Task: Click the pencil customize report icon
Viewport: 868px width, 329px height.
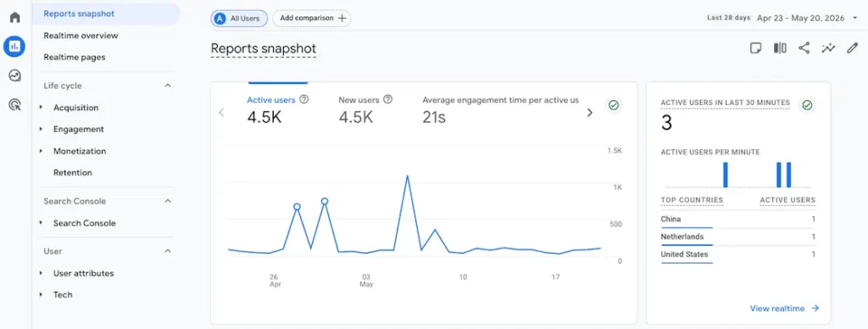Action: pyautogui.click(x=853, y=48)
